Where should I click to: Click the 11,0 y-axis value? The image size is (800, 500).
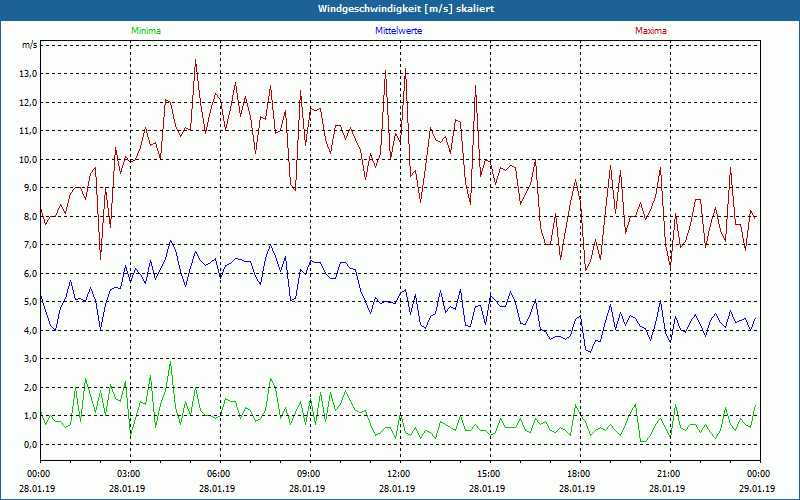(x=29, y=131)
